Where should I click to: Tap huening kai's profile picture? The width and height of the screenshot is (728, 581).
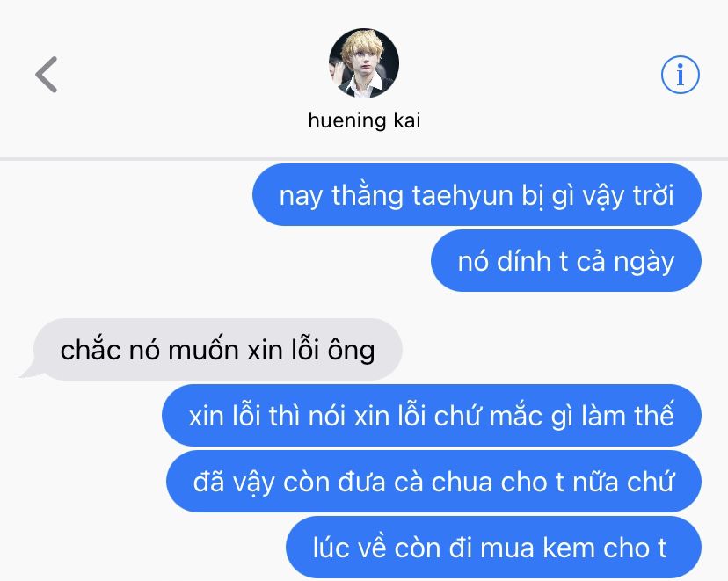point(364,63)
